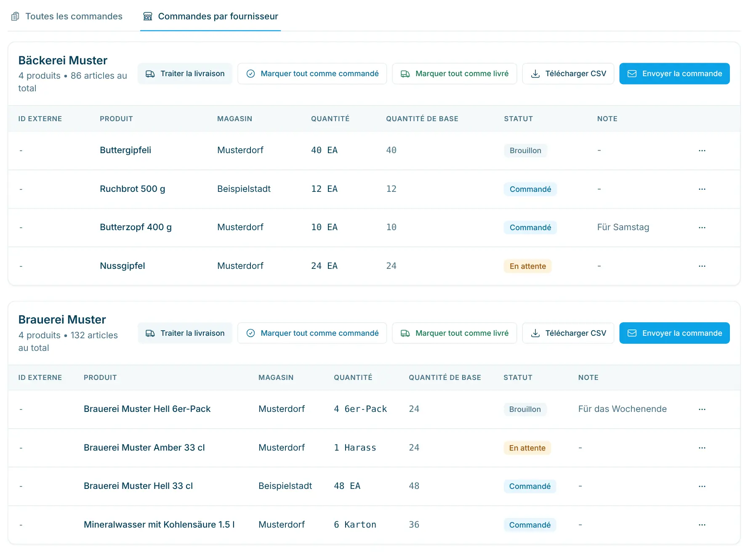Open the three-dot menu for Butterzopf 400 g
Screen dimensions: 756x560
(x=702, y=228)
